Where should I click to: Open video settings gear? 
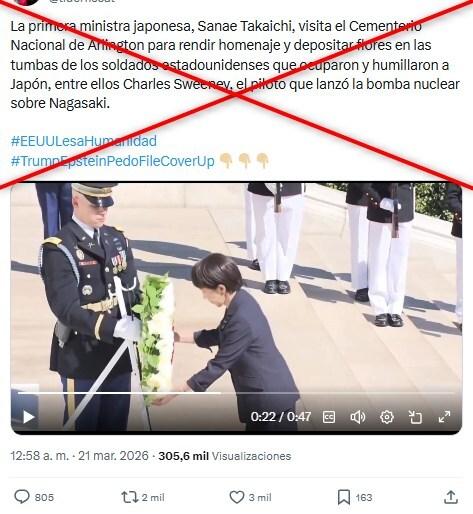pos(387,417)
